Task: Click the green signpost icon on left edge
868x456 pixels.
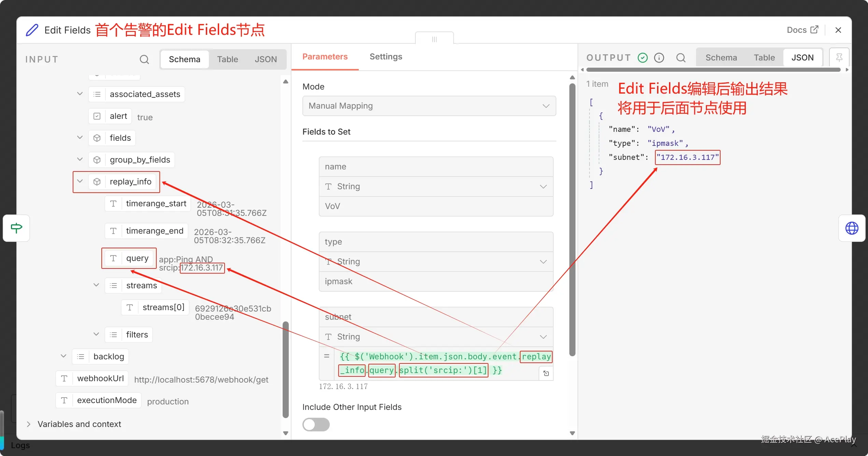Action: (16, 228)
